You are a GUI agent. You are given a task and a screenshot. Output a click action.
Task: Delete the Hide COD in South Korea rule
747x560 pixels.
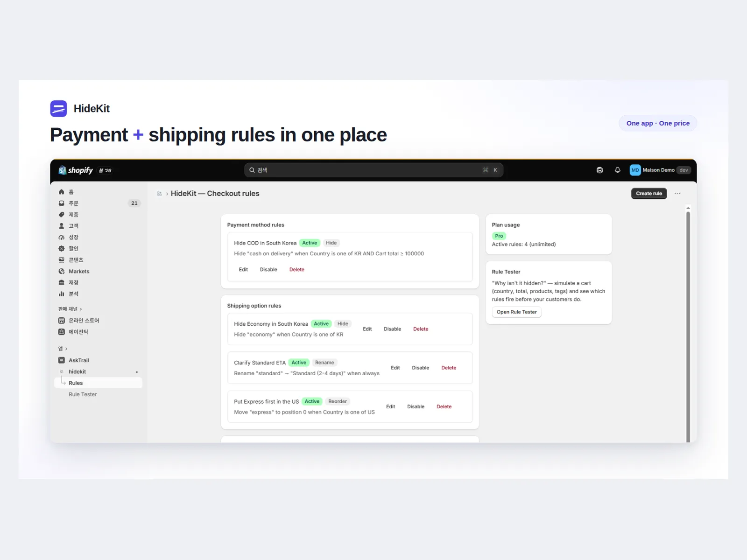click(x=296, y=270)
